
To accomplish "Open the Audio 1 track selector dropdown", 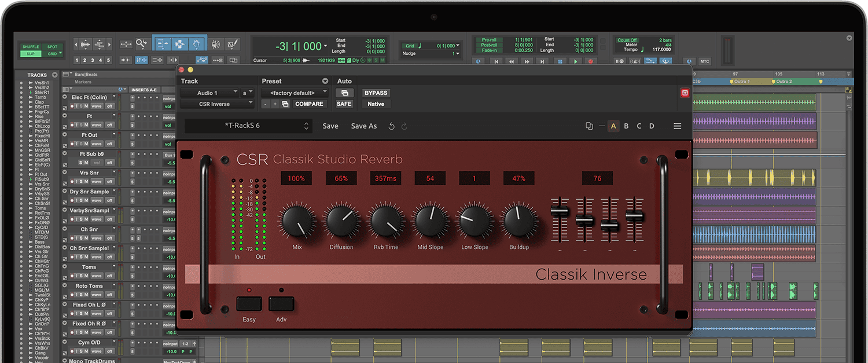I will [209, 93].
